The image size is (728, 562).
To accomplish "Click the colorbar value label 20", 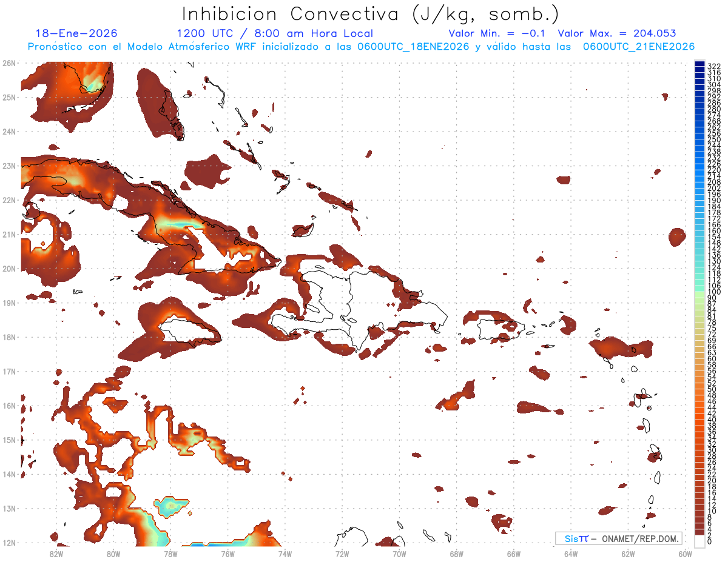I will coord(712,481).
